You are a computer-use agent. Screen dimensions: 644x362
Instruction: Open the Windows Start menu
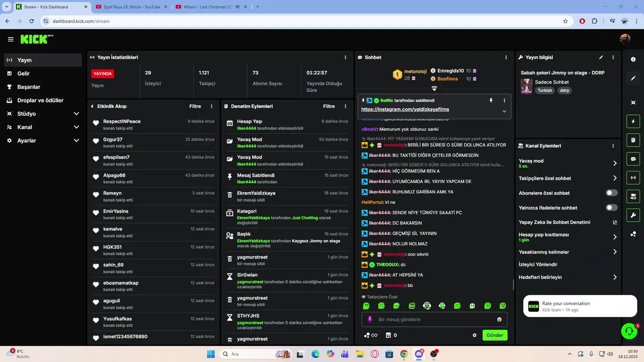click(x=210, y=354)
